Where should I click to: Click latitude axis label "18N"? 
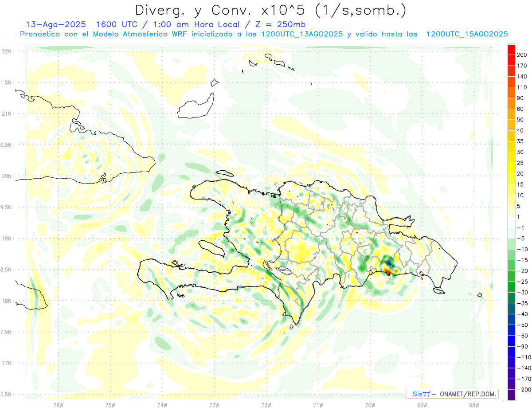point(7,301)
